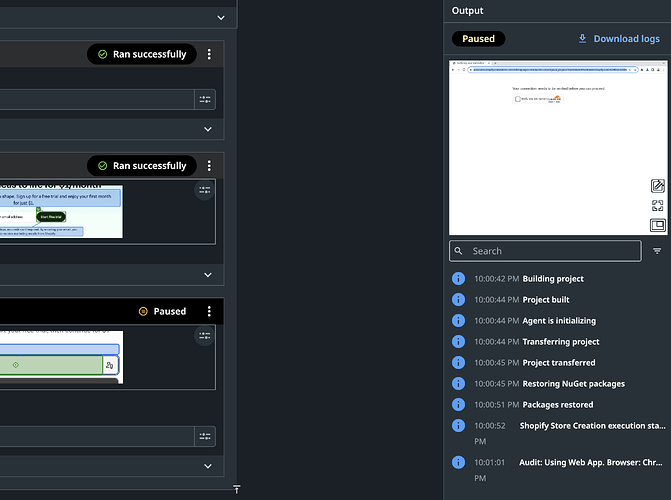
Task: Click the Paused label in the activity header
Action: point(170,311)
